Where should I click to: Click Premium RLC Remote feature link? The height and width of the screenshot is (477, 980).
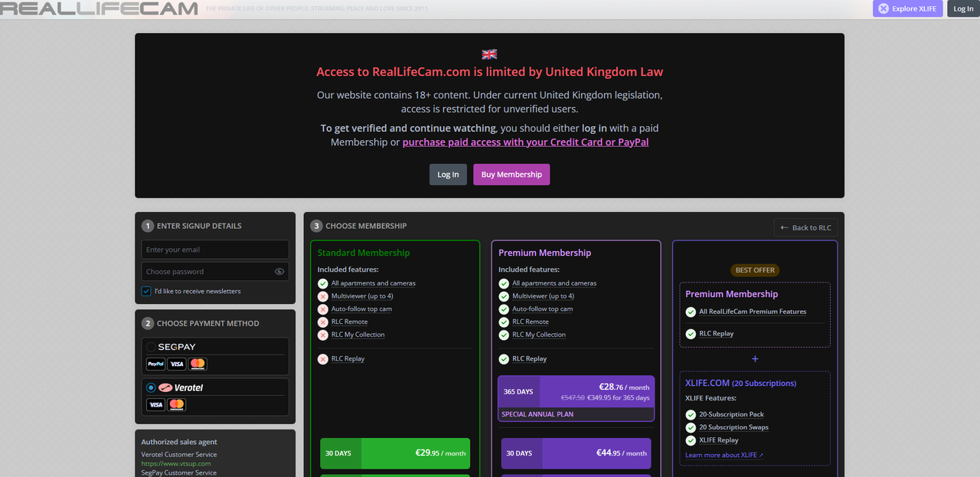tap(530, 322)
